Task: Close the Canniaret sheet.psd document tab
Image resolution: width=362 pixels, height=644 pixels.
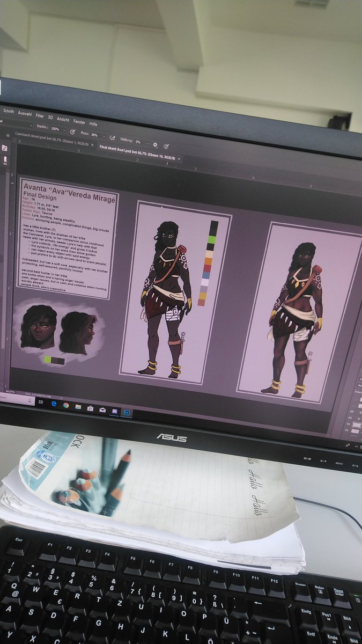Action: click(x=92, y=144)
